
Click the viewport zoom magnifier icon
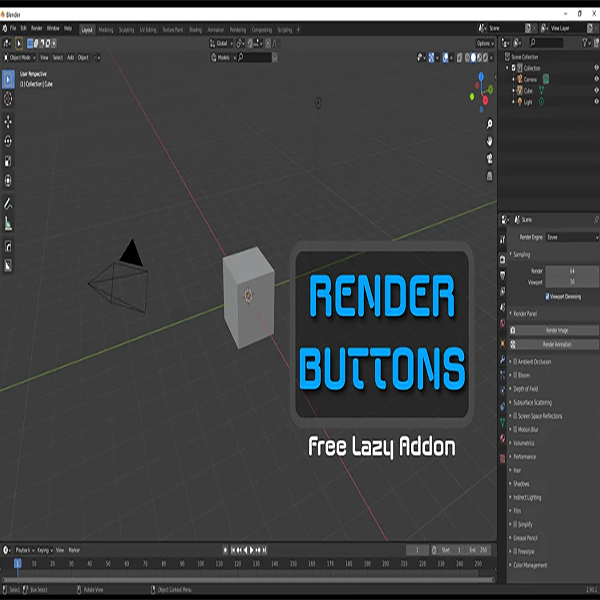489,124
